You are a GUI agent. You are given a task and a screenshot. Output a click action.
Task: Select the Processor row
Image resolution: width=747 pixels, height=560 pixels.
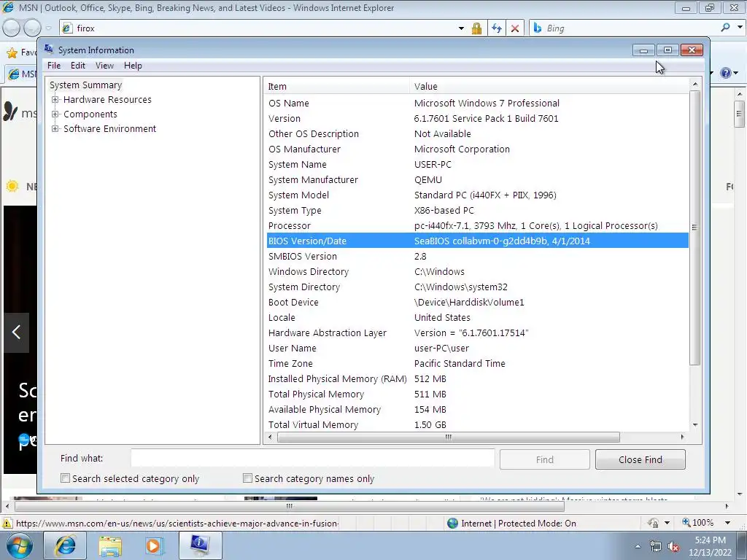pyautogui.click(x=477, y=225)
